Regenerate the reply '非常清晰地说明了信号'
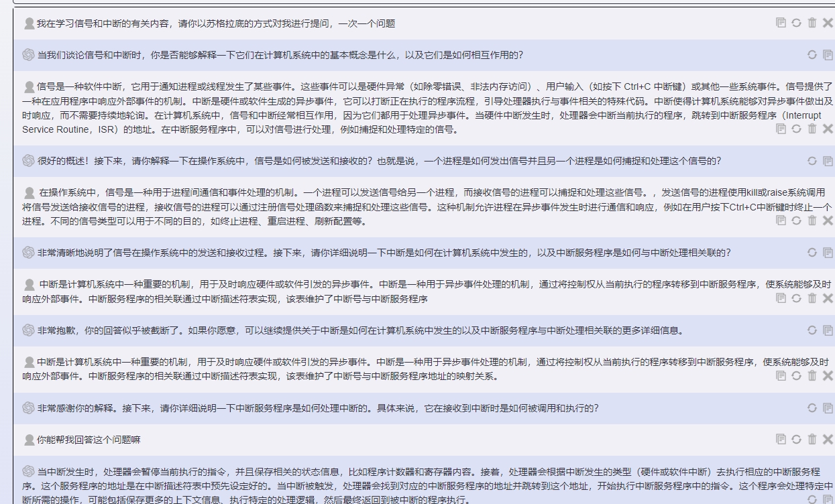 coord(812,253)
